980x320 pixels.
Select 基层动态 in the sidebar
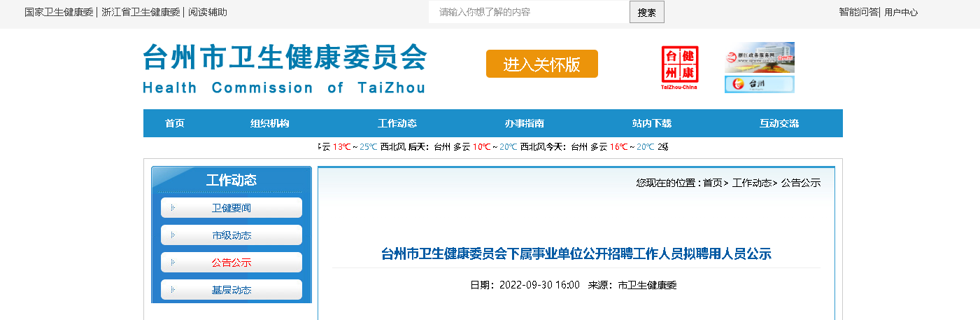click(x=232, y=290)
